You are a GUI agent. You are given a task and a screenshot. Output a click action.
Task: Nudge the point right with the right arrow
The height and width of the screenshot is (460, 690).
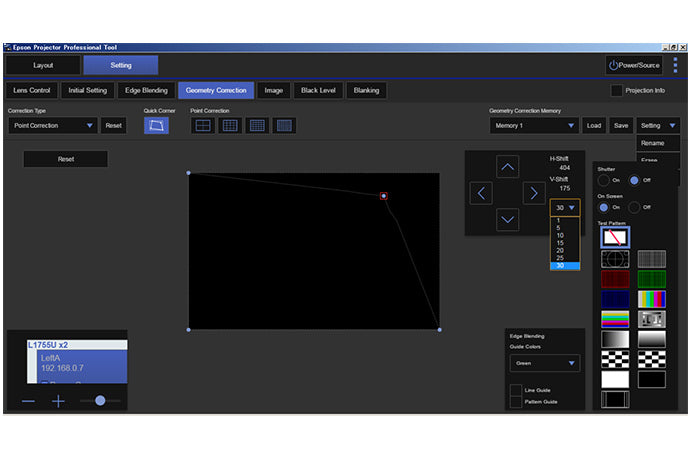(534, 193)
